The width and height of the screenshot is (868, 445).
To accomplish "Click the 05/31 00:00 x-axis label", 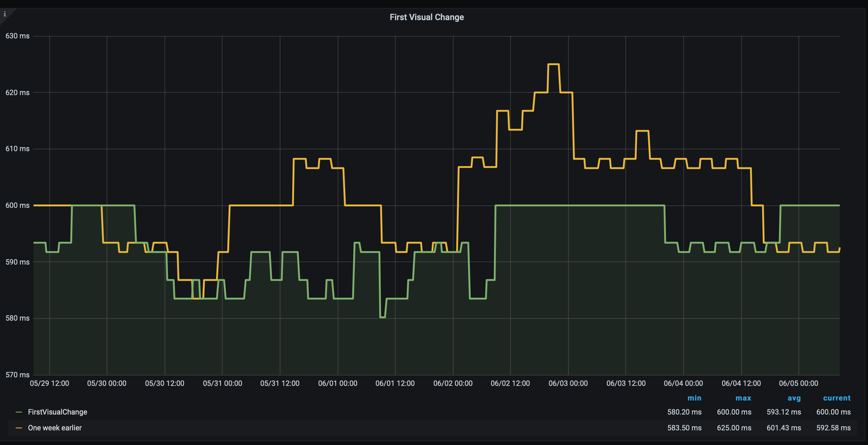I will click(222, 383).
